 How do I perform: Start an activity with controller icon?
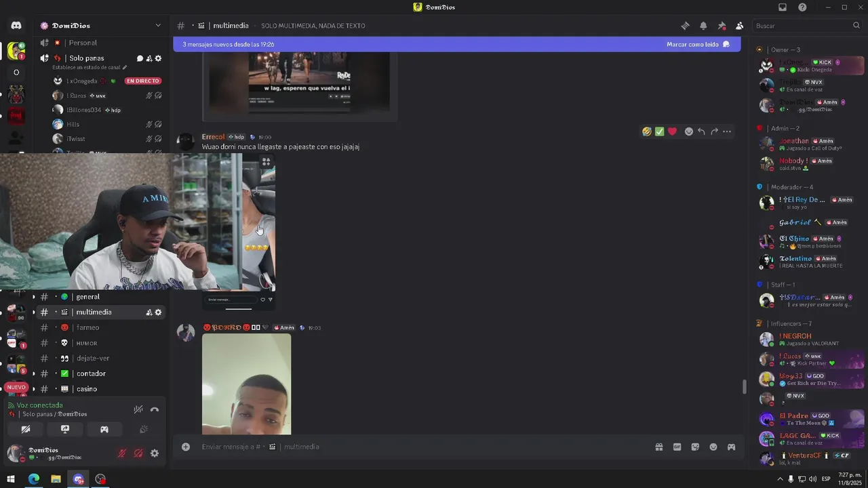tap(104, 429)
